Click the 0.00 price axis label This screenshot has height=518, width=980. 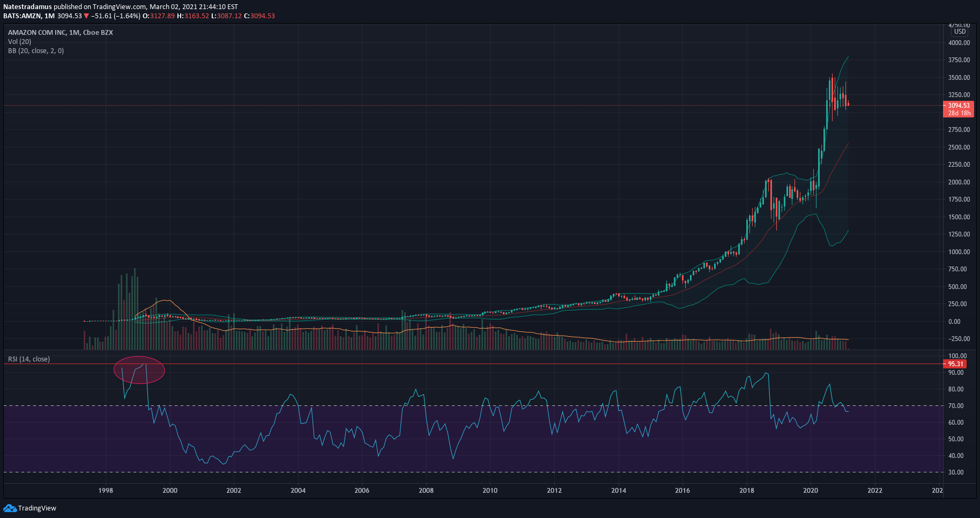pos(954,322)
